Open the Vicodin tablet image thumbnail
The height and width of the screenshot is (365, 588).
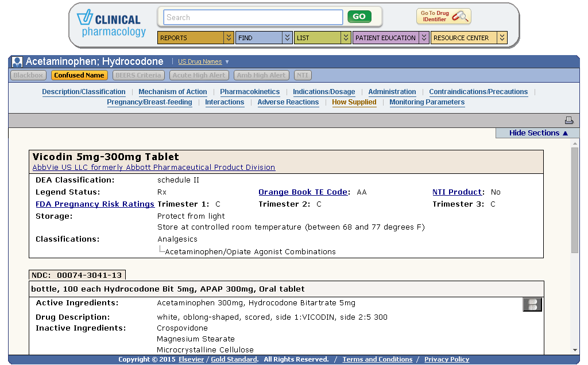pyautogui.click(x=532, y=305)
